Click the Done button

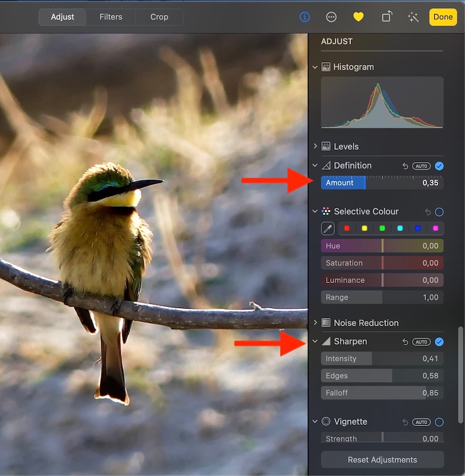coord(443,17)
